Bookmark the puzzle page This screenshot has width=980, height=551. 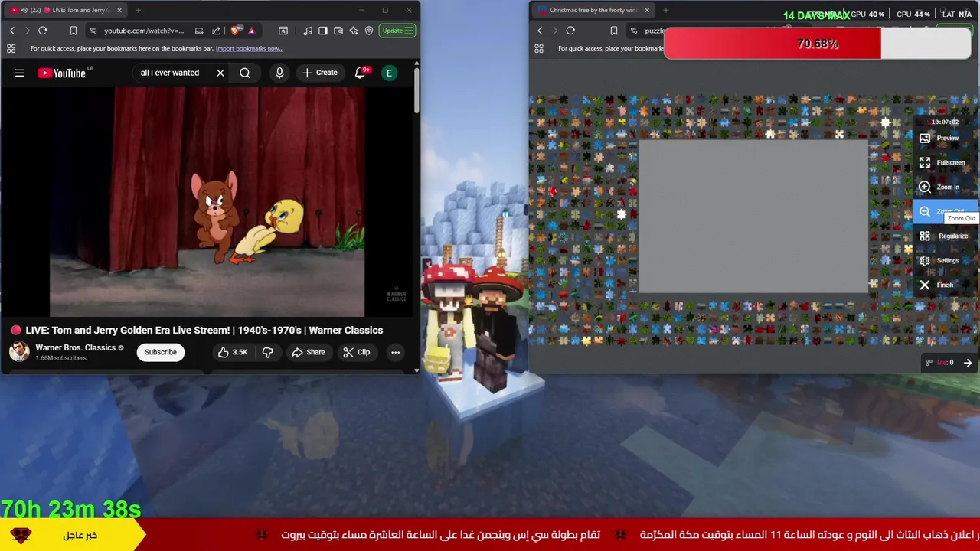click(x=613, y=31)
